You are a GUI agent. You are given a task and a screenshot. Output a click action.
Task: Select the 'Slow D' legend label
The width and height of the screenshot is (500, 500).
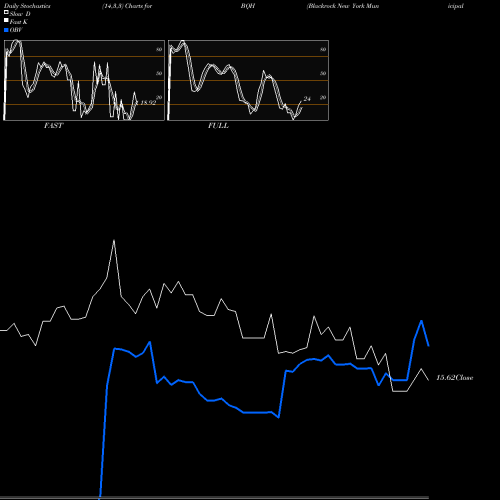coord(20,14)
